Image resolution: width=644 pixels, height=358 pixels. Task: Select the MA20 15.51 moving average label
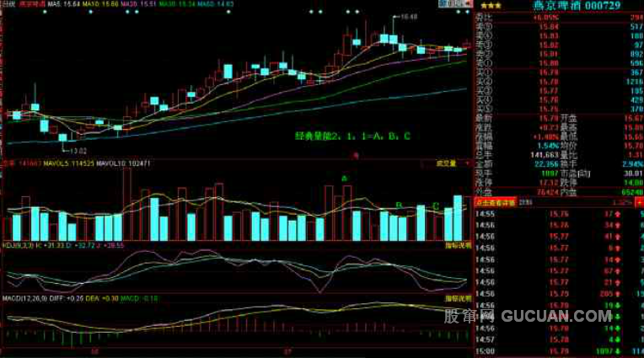tap(138, 4)
